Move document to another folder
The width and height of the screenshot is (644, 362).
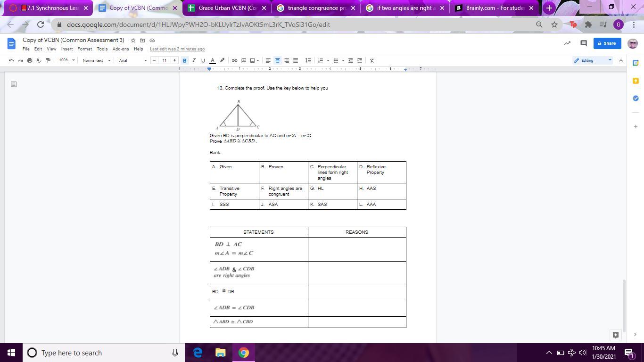click(142, 41)
